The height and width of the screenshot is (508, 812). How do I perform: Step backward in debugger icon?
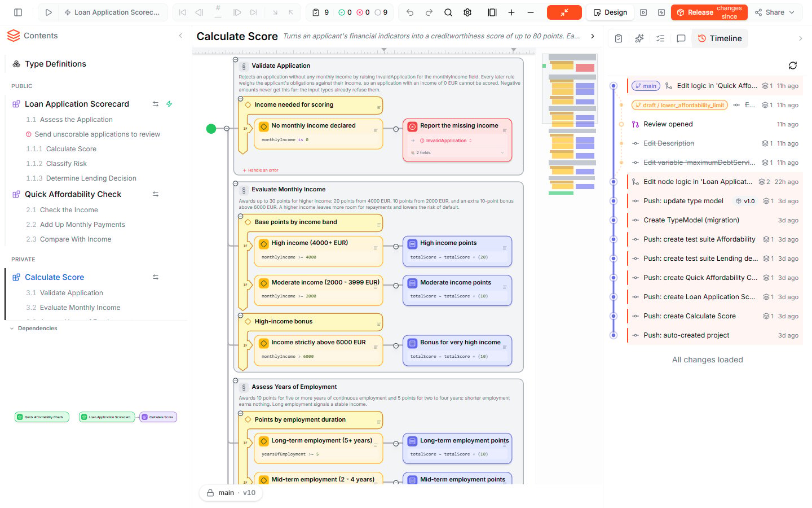pos(199,12)
